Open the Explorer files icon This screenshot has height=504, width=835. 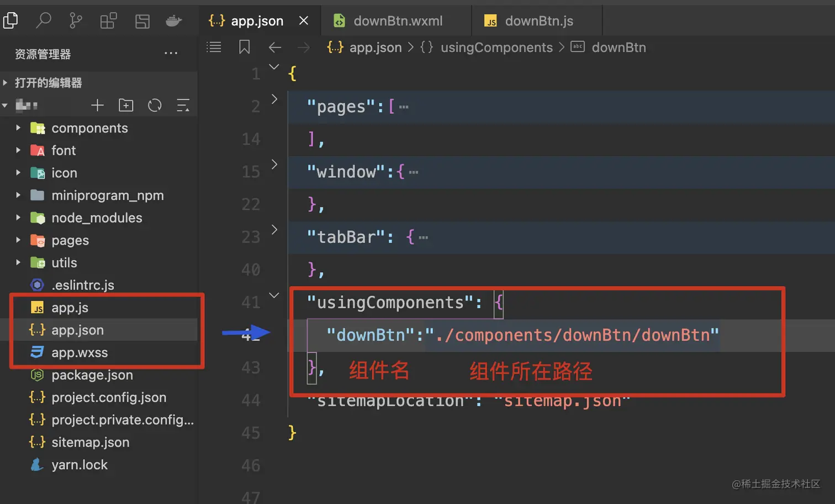(x=10, y=20)
